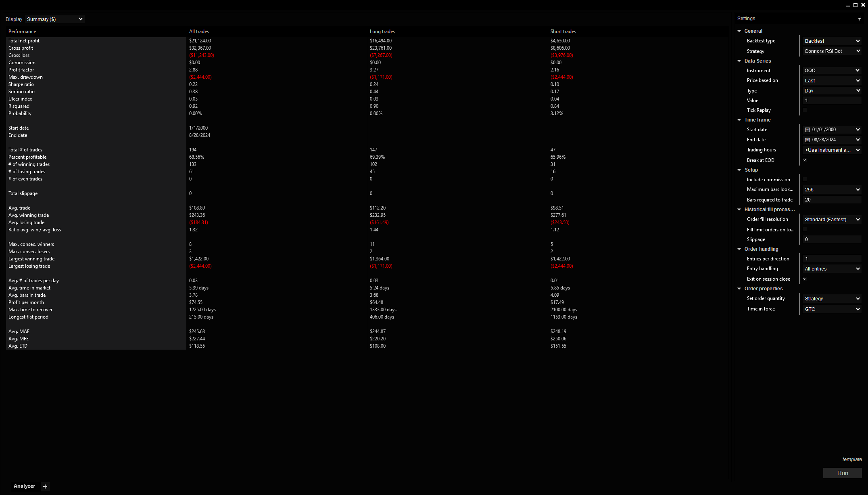Viewport: 868px width, 495px height.
Task: Click the Analyzer tab at bottom
Action: [24, 485]
